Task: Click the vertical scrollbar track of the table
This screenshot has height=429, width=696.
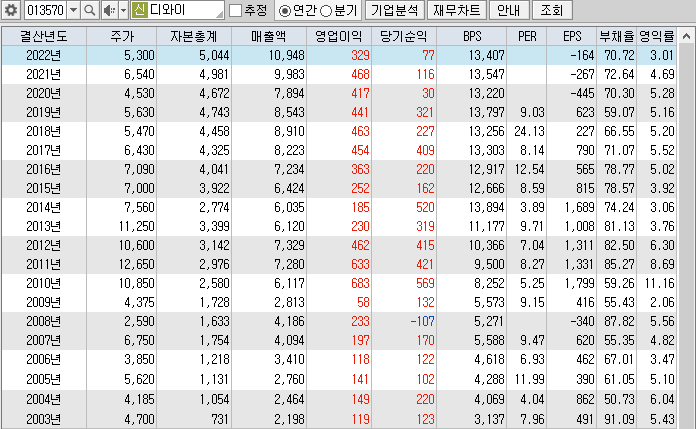Action: pos(686,235)
